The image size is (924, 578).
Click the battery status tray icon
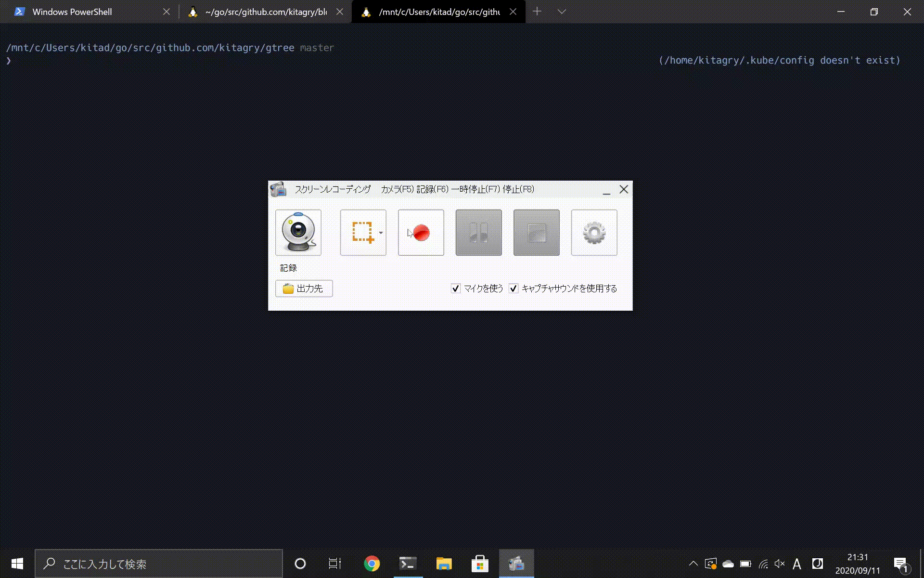click(x=745, y=564)
